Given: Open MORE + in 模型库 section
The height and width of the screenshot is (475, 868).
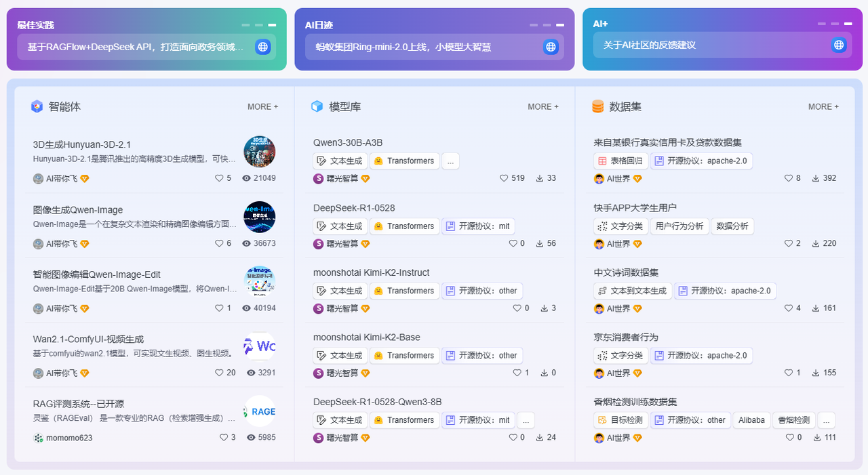Looking at the screenshot, I should 543,106.
